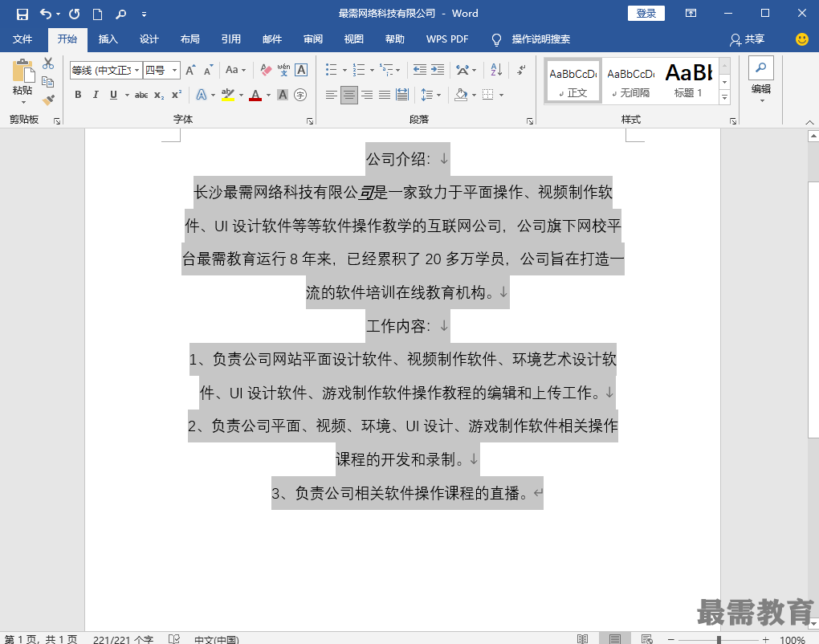Decrease font size with the A down icon
819x644 pixels.
[x=209, y=70]
